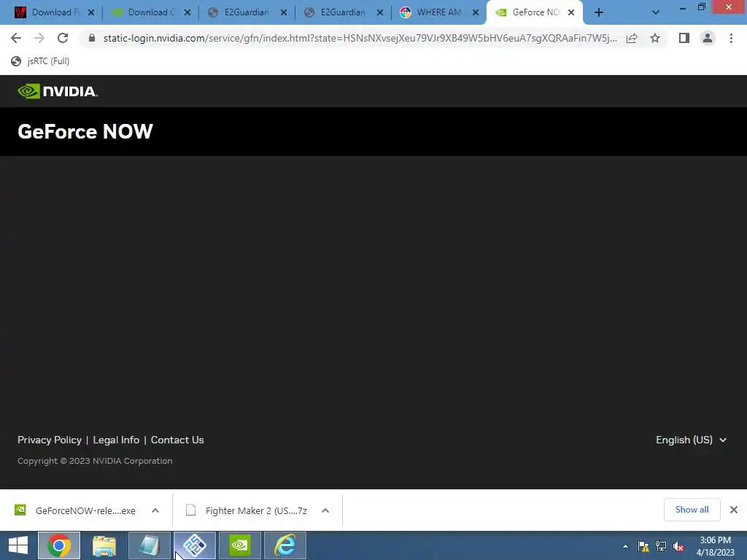Open the network tray icon
Screen dimensions: 747x560
(661, 546)
